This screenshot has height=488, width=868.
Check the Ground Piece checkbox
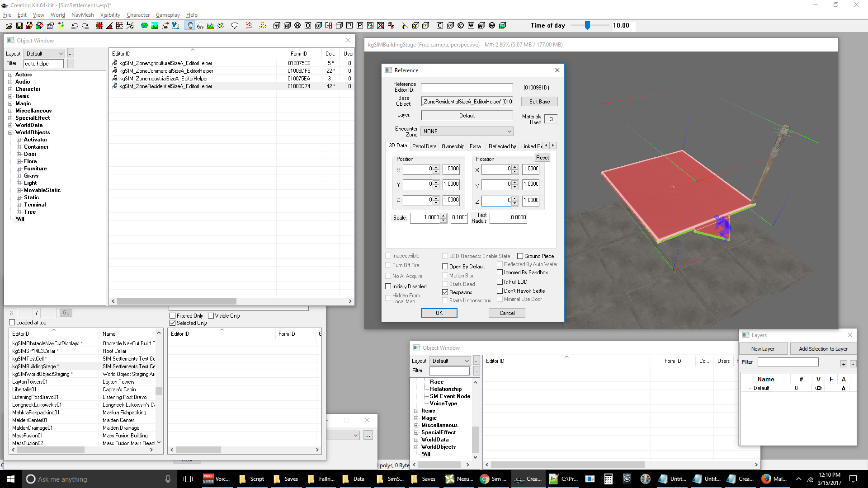coord(520,256)
